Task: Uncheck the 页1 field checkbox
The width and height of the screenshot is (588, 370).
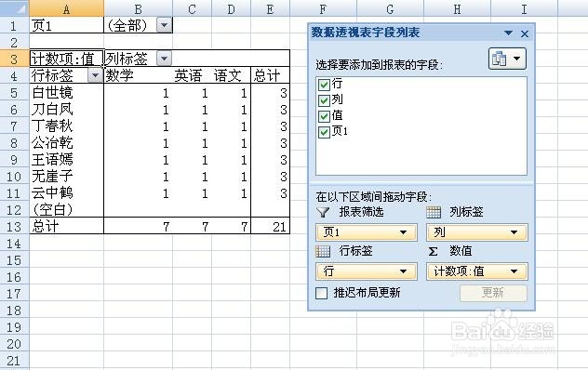Action: [324, 132]
